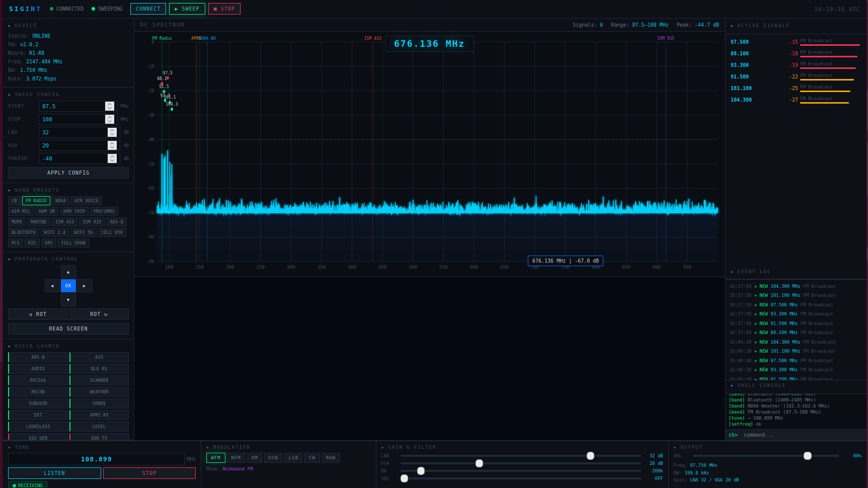The height and width of the screenshot is (488, 868).
Task: Click the VOL output slider handle
Action: 808,456
